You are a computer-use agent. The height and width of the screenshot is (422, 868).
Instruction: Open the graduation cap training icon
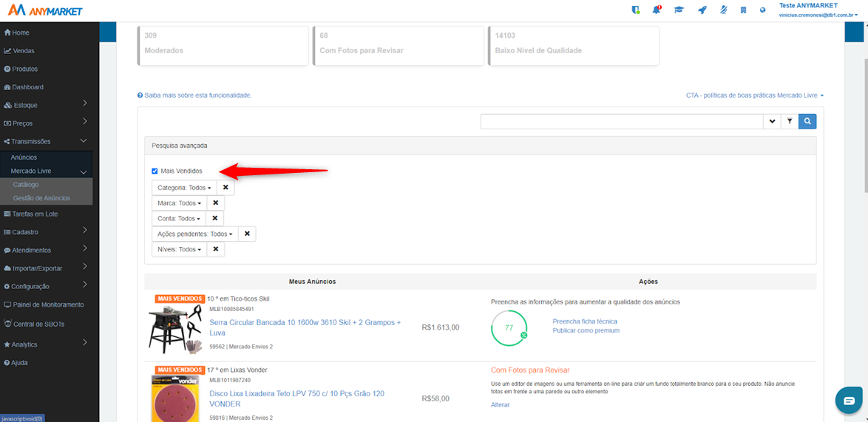[x=678, y=10]
